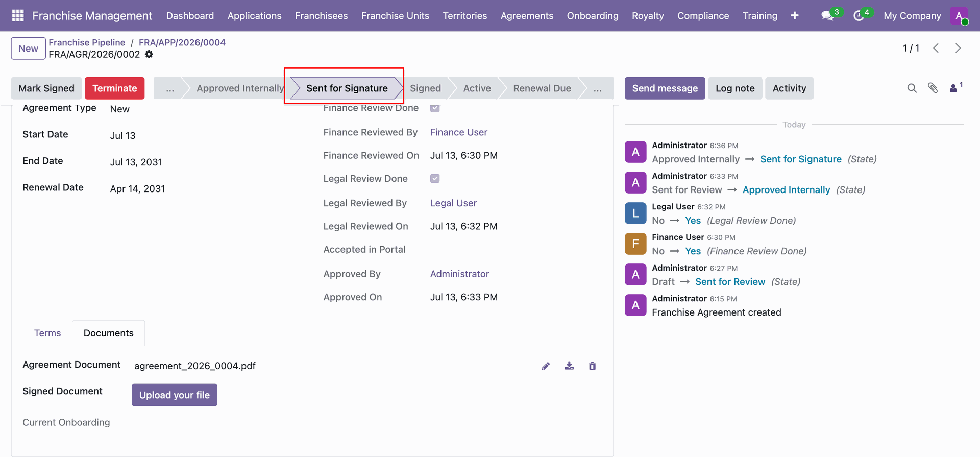This screenshot has width=980, height=457.
Task: Expand later status stages ellipsis
Action: coord(598,88)
